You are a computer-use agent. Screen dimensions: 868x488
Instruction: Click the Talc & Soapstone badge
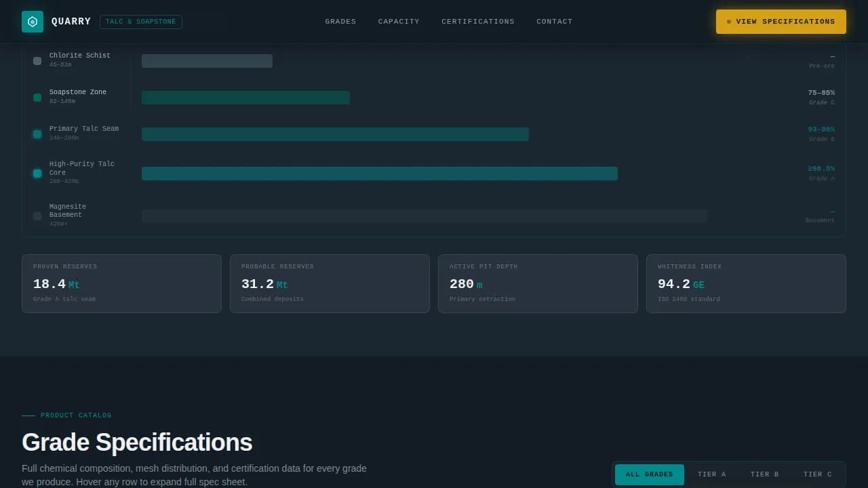(x=141, y=22)
